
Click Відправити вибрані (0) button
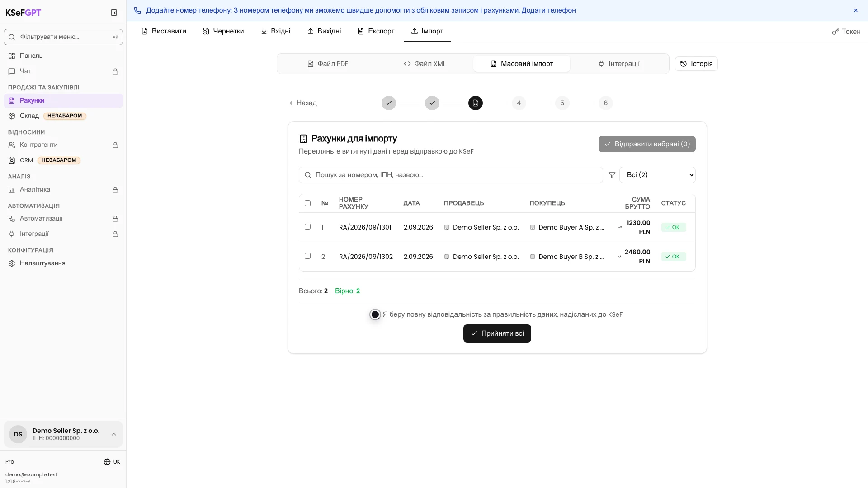point(647,144)
